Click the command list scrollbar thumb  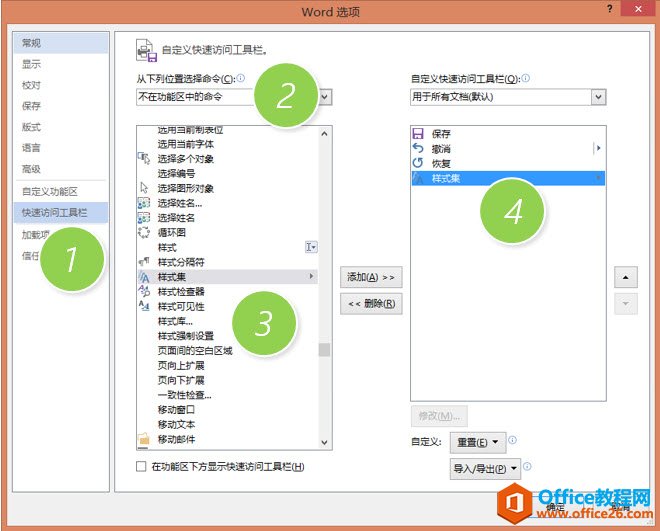point(324,350)
